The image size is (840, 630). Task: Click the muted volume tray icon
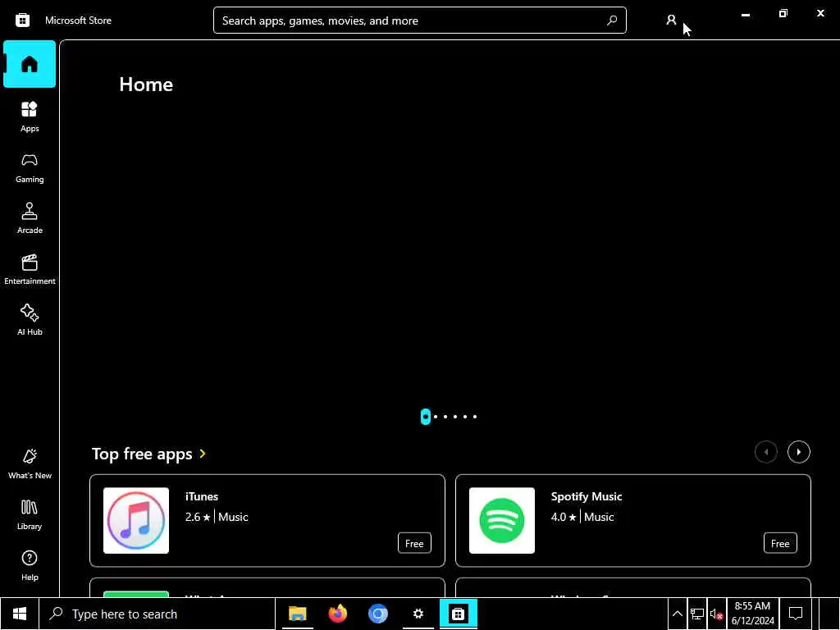tap(716, 614)
